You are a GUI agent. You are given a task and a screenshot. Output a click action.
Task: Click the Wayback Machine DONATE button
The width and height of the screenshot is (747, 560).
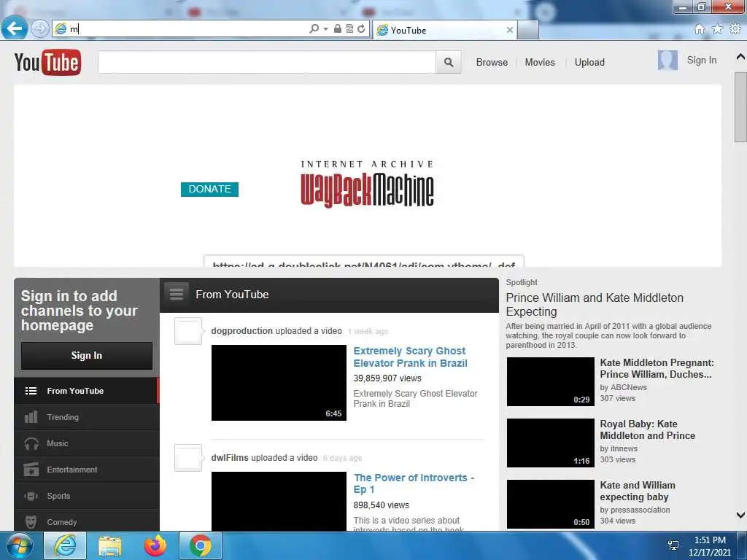coord(209,189)
